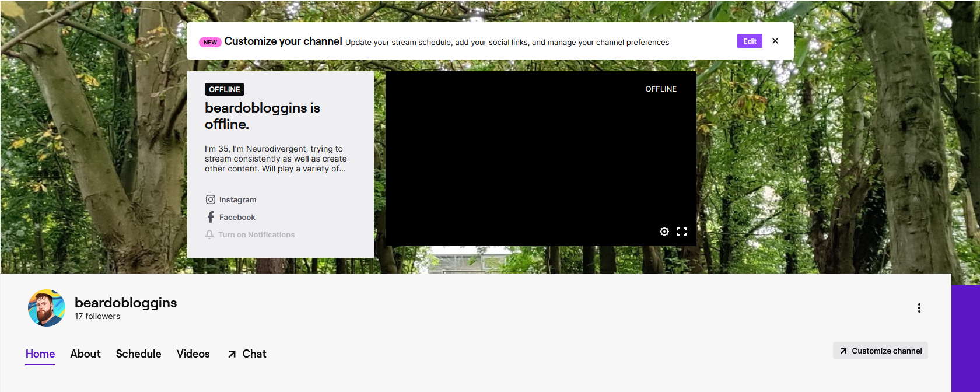Dismiss the Customize your channel banner
This screenshot has height=392, width=980.
click(775, 41)
